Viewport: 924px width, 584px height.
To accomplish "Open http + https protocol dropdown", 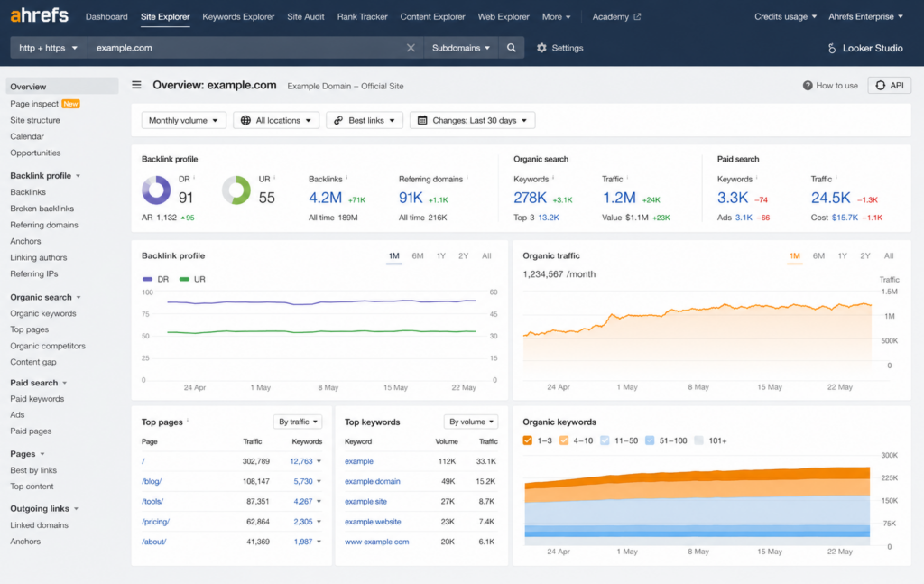I will coord(49,48).
